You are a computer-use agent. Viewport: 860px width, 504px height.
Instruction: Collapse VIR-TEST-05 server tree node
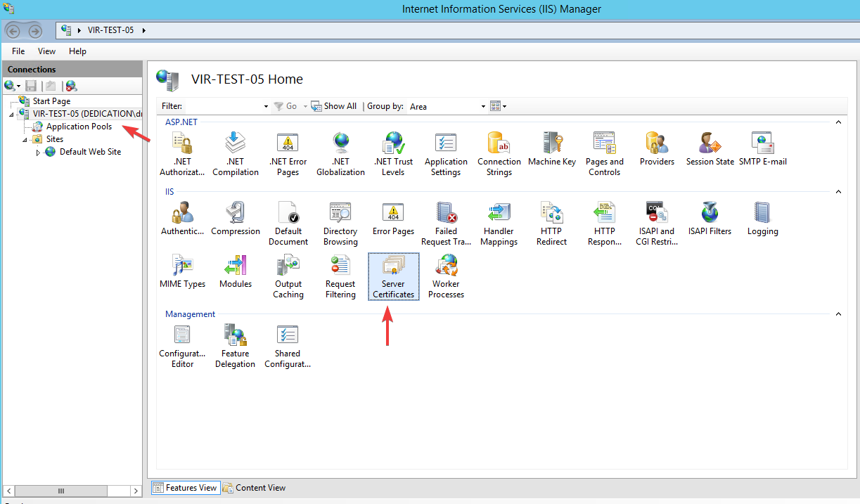11,114
